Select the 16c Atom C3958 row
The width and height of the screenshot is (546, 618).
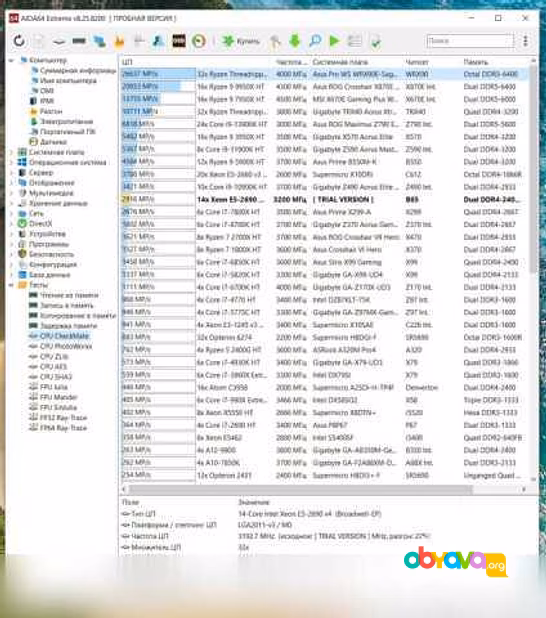[x=323, y=387]
